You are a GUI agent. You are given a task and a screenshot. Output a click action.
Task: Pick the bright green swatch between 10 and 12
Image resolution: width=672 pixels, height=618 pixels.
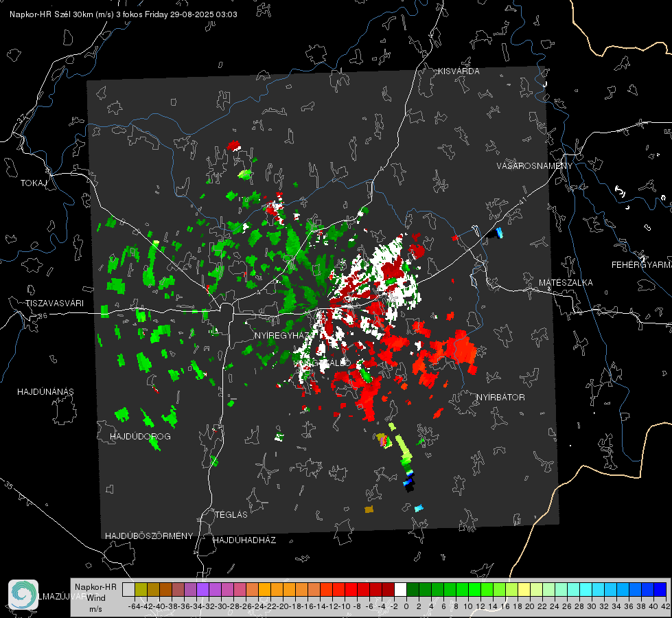pyautogui.click(x=475, y=589)
